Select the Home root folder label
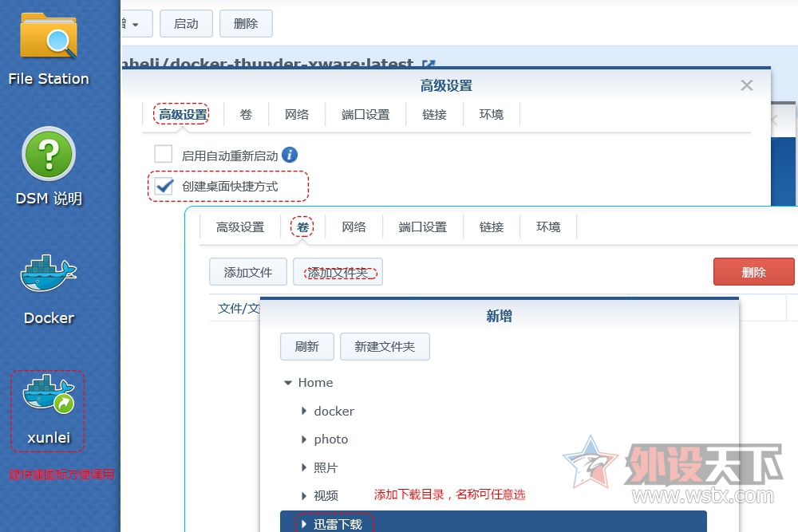 click(x=315, y=383)
